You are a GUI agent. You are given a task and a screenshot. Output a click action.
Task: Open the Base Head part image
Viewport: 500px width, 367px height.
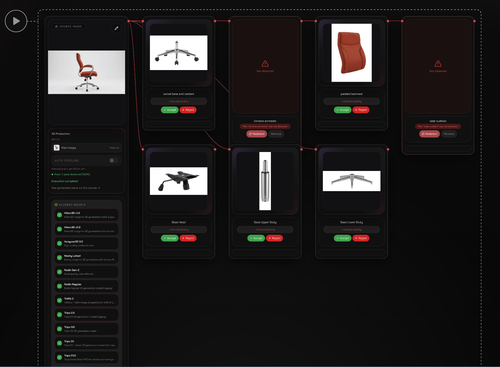(x=179, y=181)
